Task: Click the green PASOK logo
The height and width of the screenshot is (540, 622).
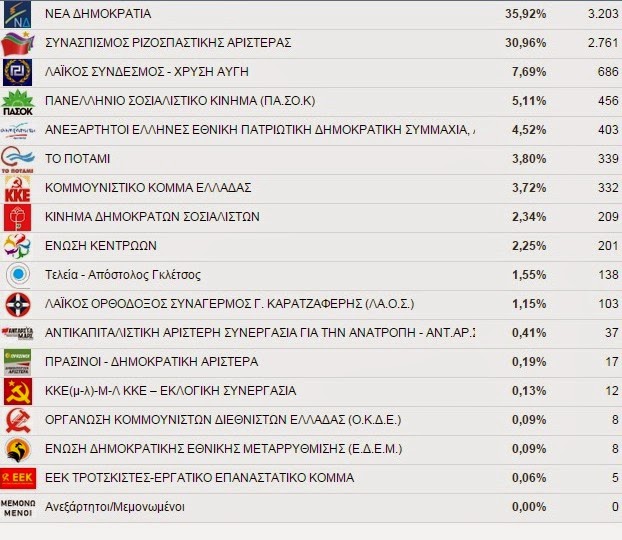Action: pyautogui.click(x=18, y=102)
